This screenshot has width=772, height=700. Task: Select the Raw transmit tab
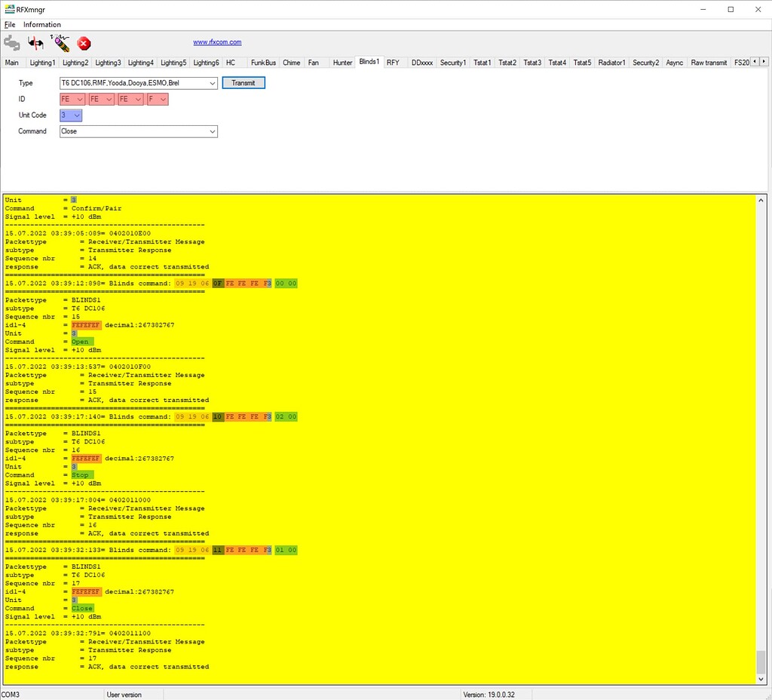(708, 63)
